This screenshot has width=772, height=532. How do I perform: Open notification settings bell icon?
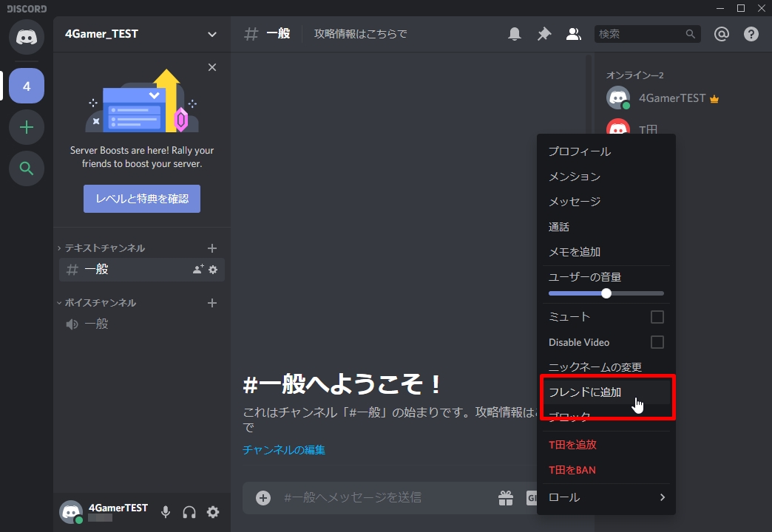tap(515, 34)
